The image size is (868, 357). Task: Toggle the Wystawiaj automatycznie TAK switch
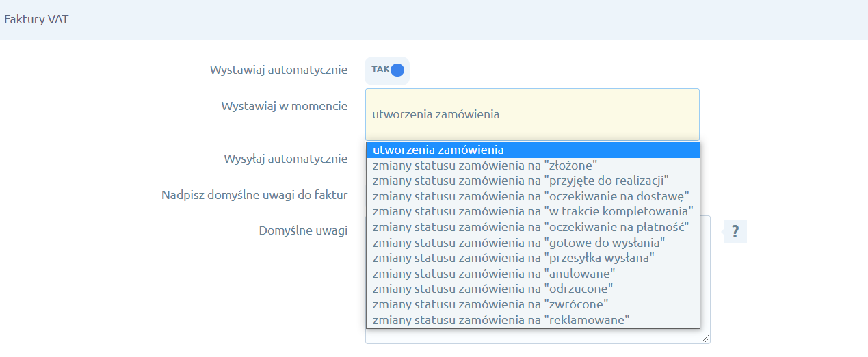point(387,70)
